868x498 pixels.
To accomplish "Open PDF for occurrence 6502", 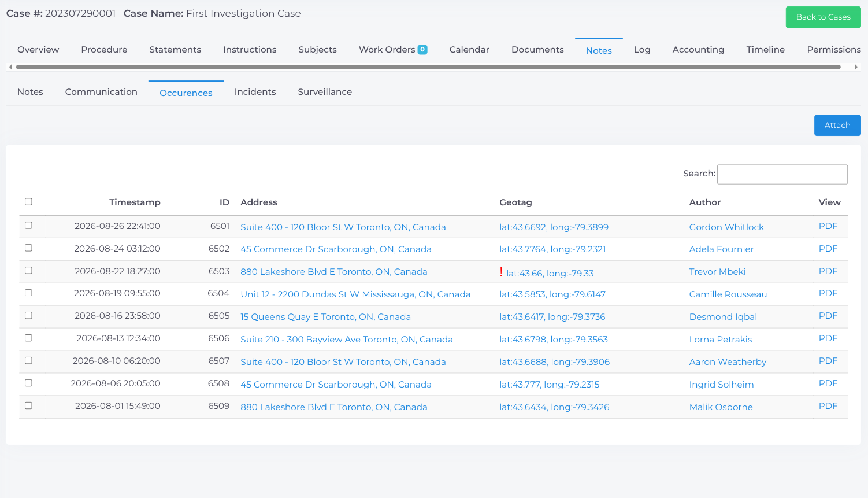I will click(x=828, y=249).
